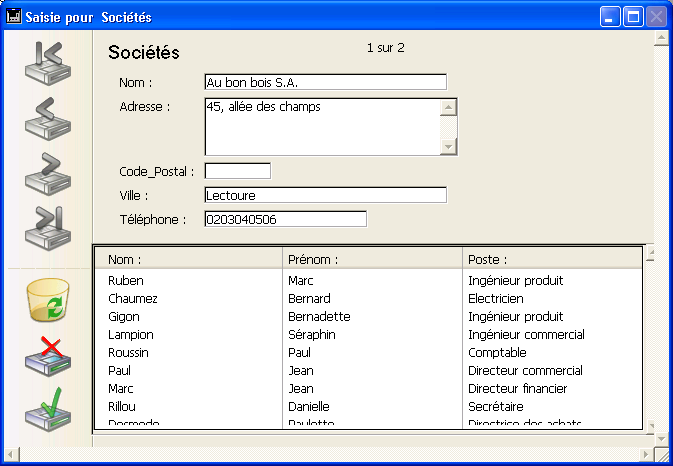
Task: Click the title bar application icon
Action: [x=15, y=17]
